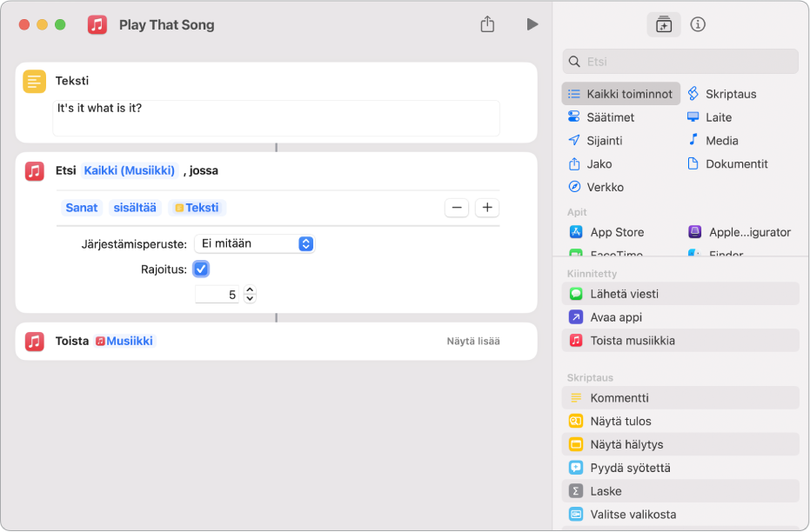Add the Näytä tulos action
Viewport: 810px width, 532px height.
(680, 421)
